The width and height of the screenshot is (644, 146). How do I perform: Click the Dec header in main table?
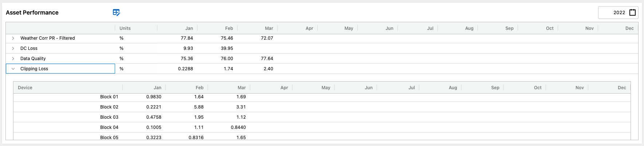coord(629,28)
